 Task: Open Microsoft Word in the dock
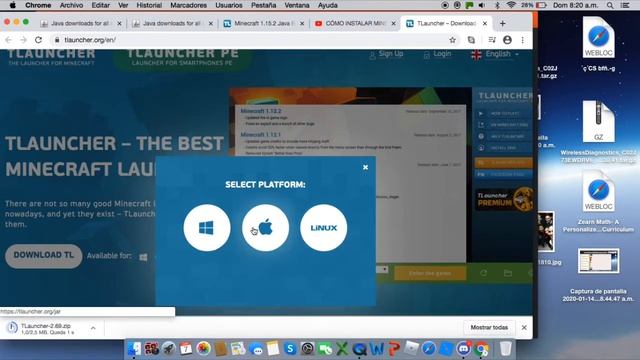[x=377, y=349]
